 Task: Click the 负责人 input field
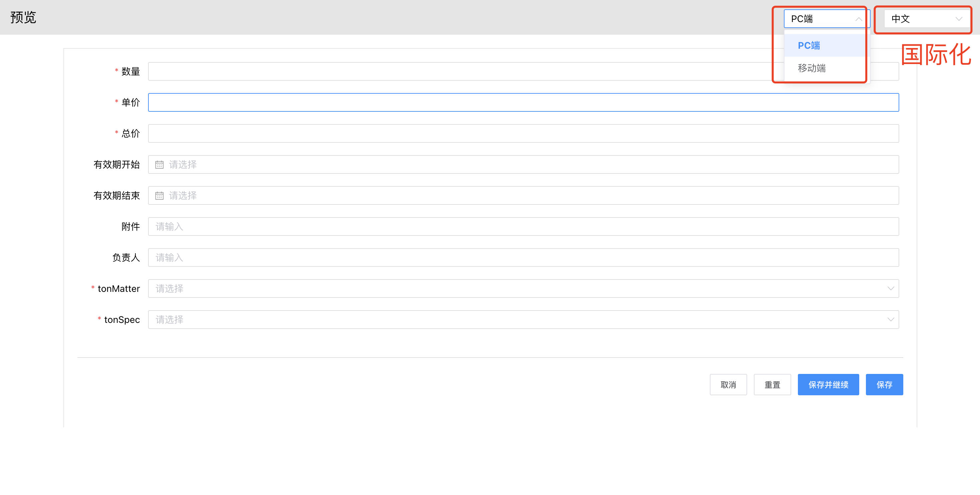pyautogui.click(x=523, y=258)
